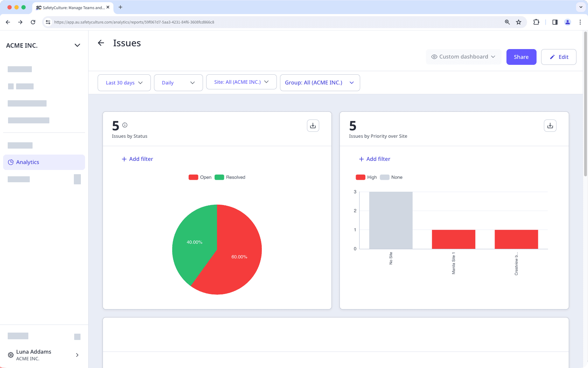Open the settings gear beside Luna Addams
Screen dimensions: 588x368
point(10,355)
